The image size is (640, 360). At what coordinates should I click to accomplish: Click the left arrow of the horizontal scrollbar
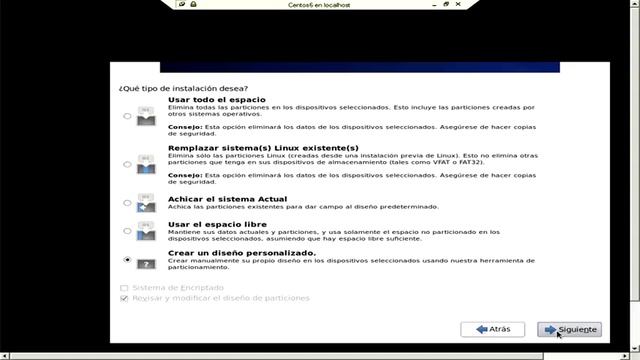[4, 356]
